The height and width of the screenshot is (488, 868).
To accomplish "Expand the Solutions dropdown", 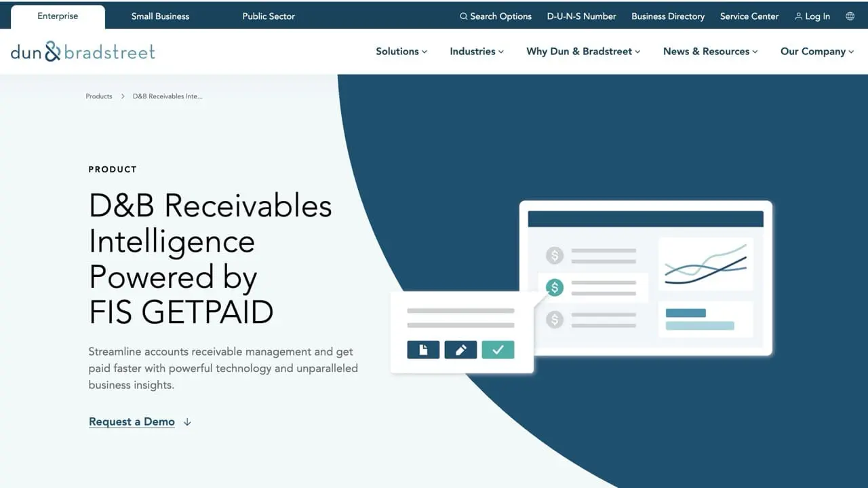I will pos(401,51).
